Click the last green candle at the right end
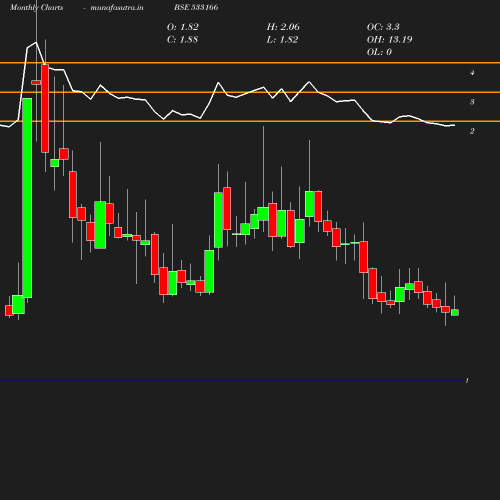 point(455,312)
